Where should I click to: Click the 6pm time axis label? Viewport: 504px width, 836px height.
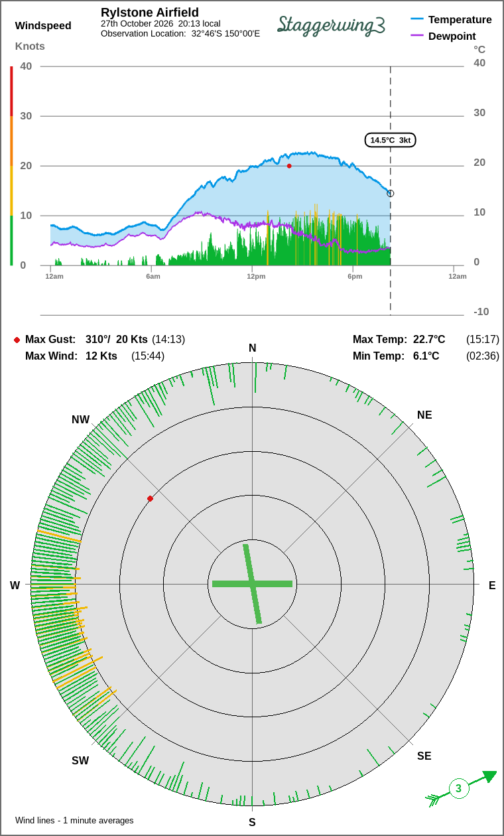pyautogui.click(x=355, y=276)
